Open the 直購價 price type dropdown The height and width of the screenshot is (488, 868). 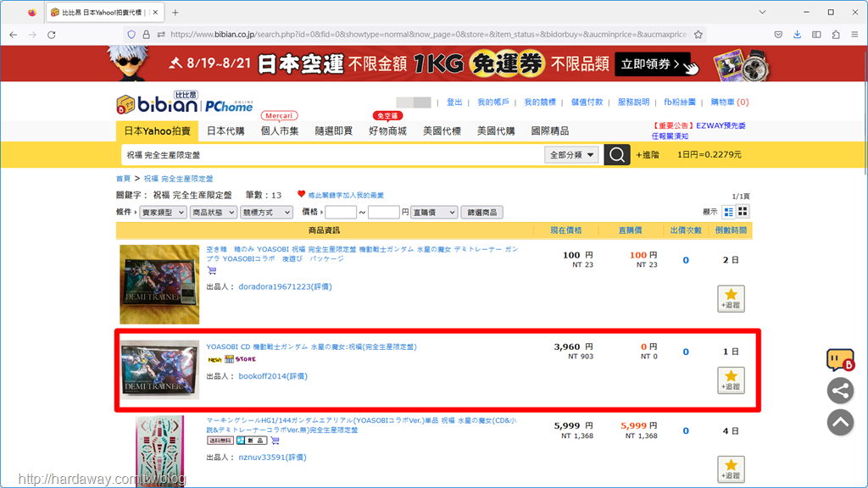click(434, 212)
